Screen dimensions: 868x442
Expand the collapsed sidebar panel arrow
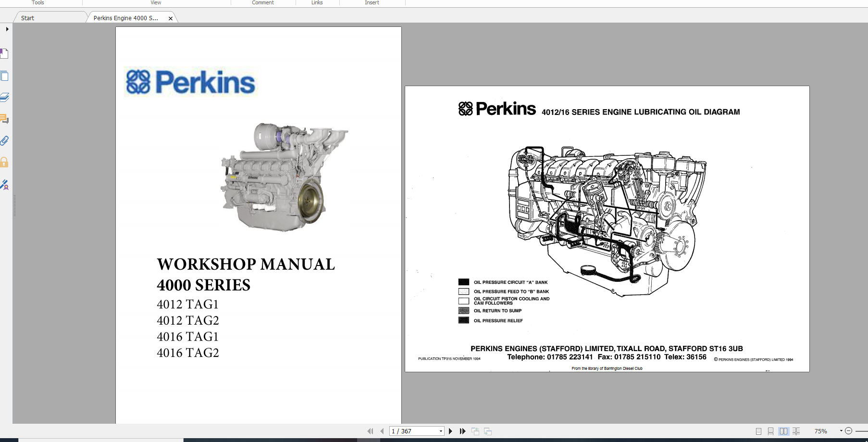coord(7,29)
